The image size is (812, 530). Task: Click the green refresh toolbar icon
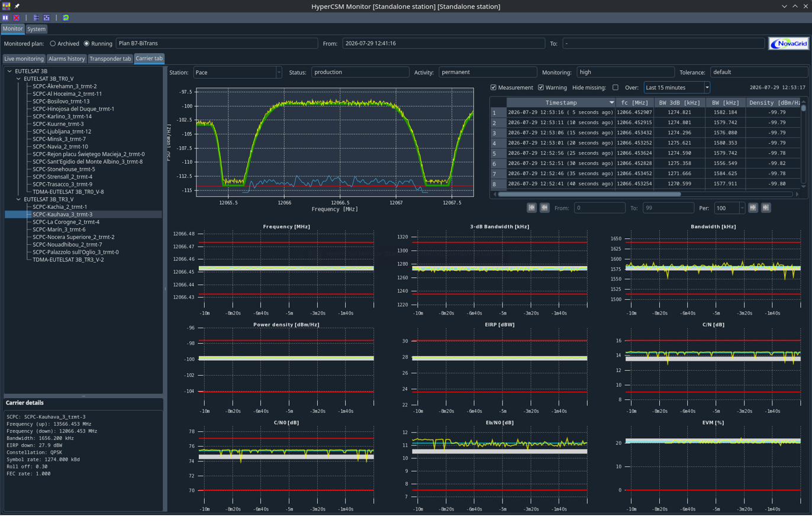tap(66, 18)
